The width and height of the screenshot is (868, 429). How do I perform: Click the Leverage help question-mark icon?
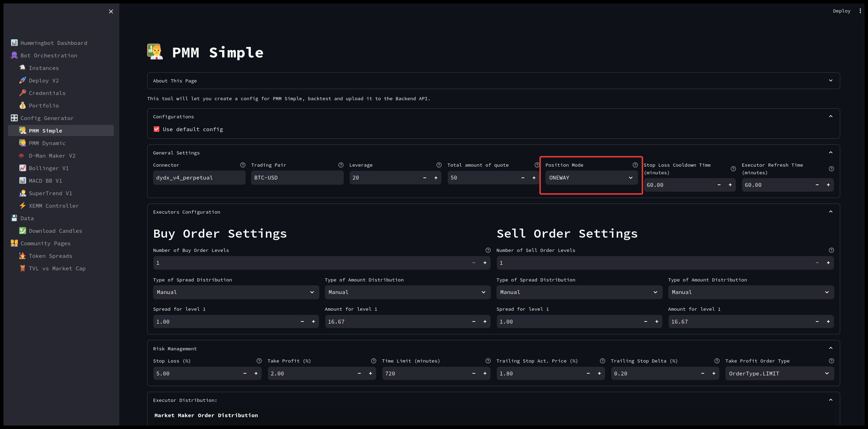point(439,165)
